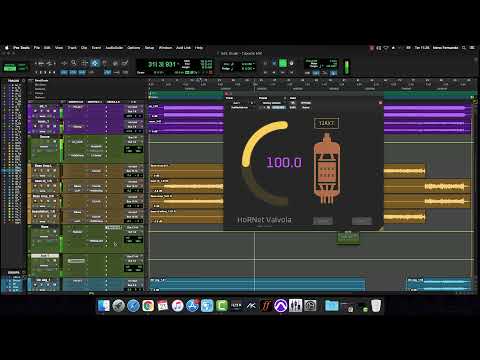Screen dimensions: 480x360
Task: Click the INSERTS F-J column header
Action: 95,102
